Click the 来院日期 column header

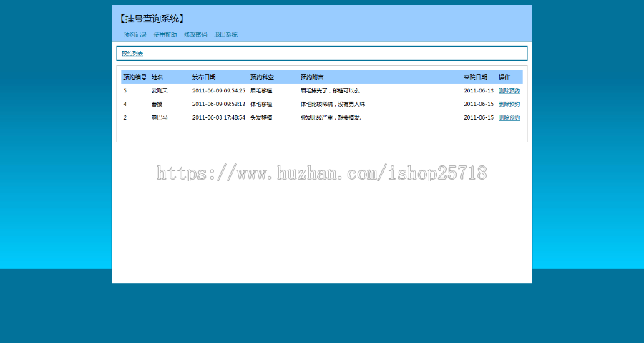(x=476, y=77)
